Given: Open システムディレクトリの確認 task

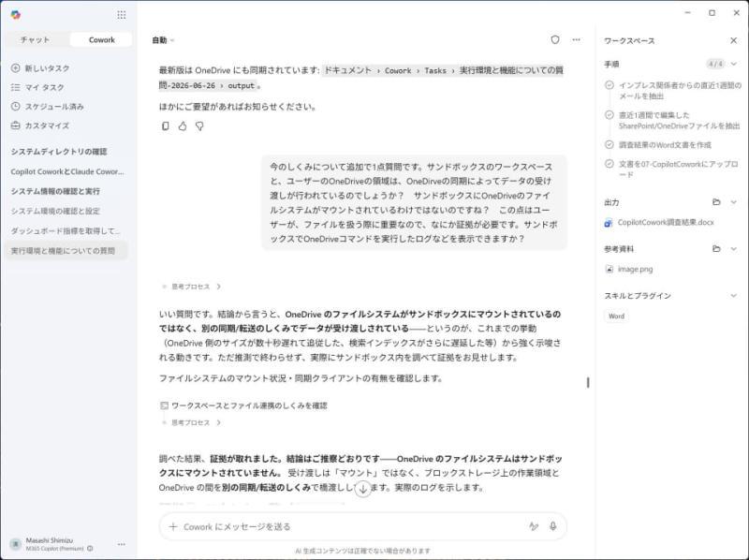Looking at the screenshot, I should (x=59, y=152).
